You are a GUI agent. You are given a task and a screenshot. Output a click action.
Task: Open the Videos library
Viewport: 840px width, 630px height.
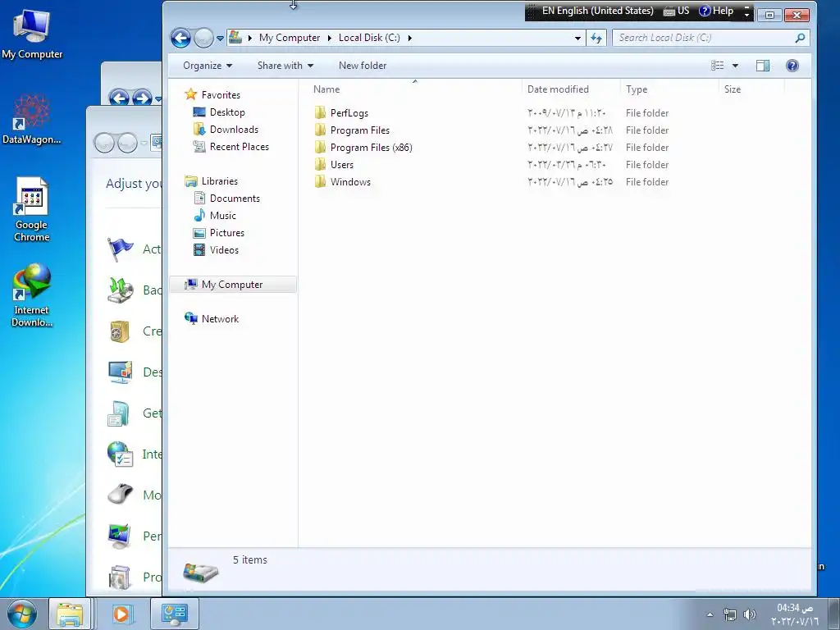point(224,249)
